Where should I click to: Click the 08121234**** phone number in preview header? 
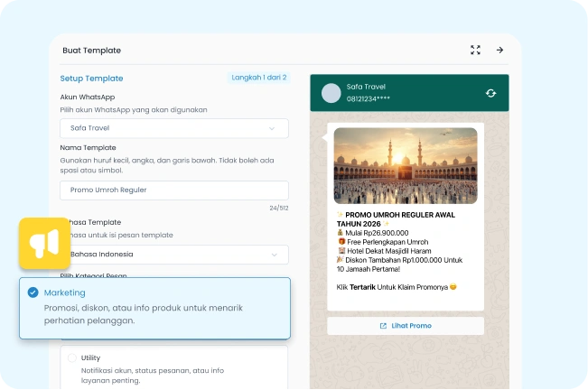pyautogui.click(x=368, y=99)
